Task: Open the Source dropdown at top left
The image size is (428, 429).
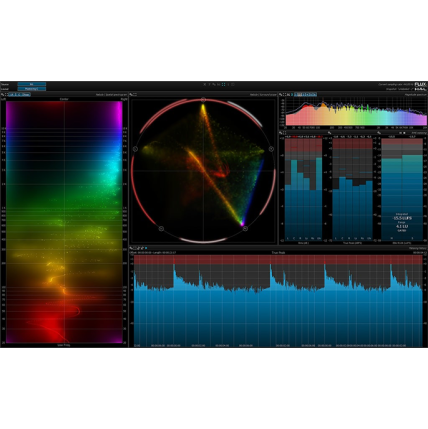Action: [32, 84]
